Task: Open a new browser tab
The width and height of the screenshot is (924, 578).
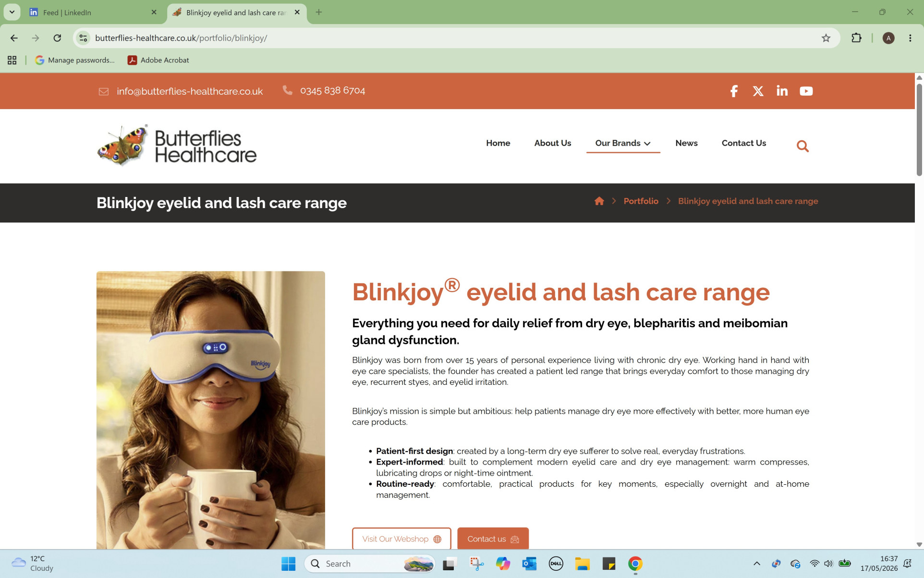Action: pos(319,12)
